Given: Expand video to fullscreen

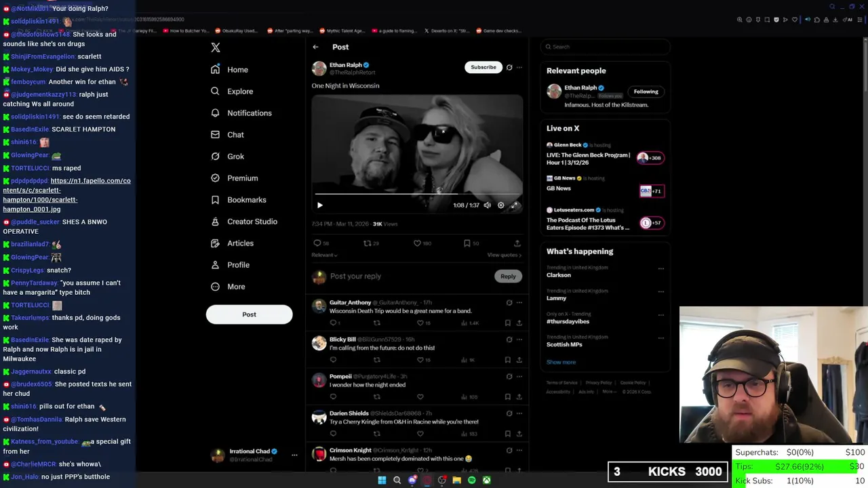Looking at the screenshot, I should 515,205.
